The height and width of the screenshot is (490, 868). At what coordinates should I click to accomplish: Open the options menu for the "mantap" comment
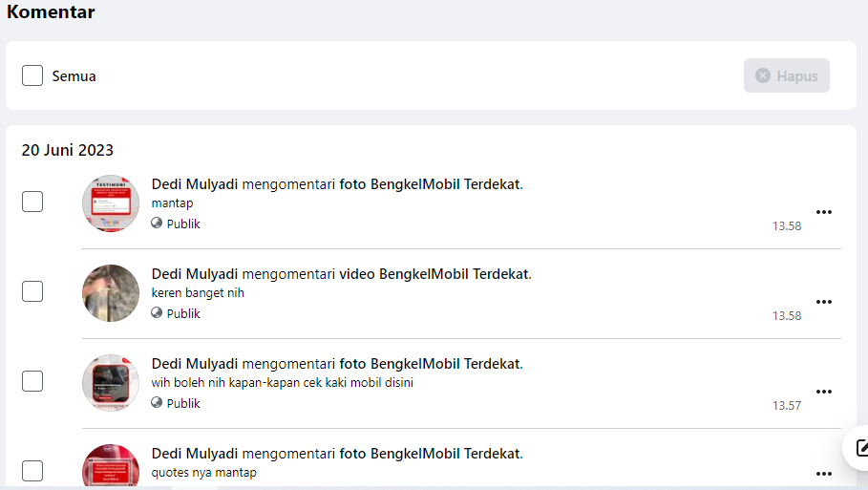pyautogui.click(x=824, y=212)
